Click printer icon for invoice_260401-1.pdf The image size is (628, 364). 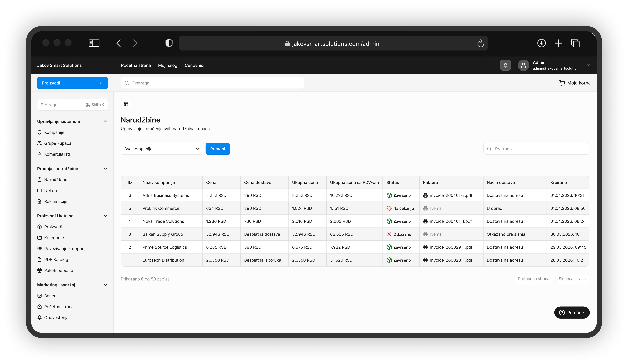point(425,221)
